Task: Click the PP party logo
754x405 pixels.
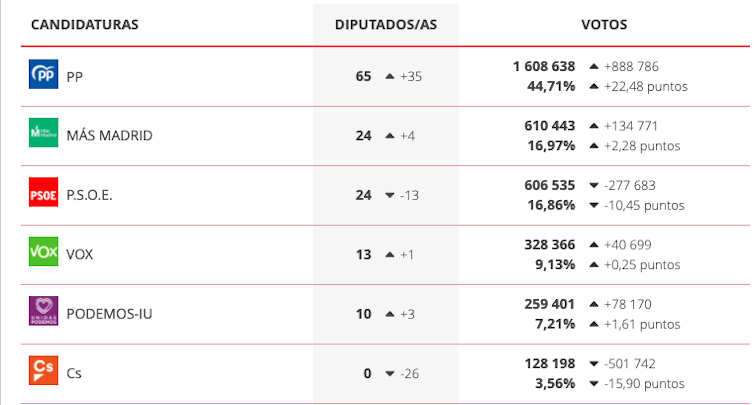Action: 44,75
